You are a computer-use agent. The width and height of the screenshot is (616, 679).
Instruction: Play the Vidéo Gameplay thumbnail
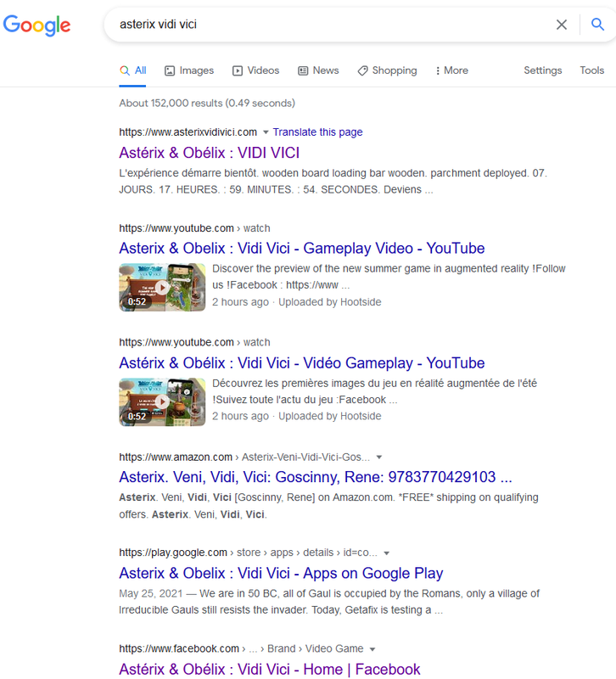coord(162,401)
